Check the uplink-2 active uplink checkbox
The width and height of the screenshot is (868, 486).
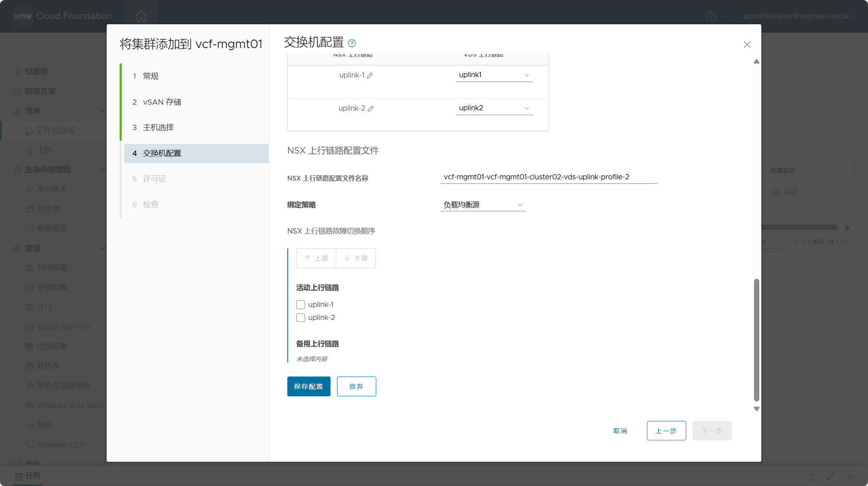pos(301,318)
